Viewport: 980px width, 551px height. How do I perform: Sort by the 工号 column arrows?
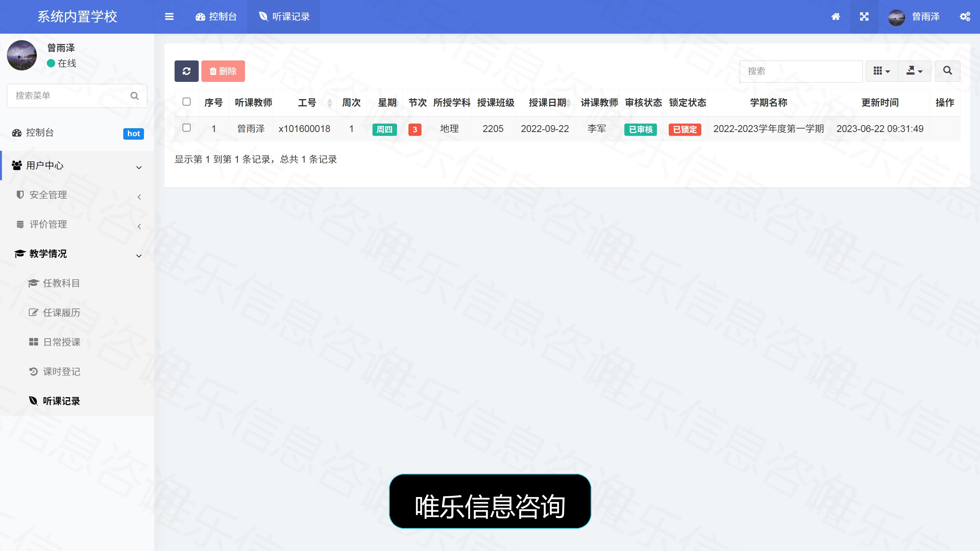pos(330,103)
